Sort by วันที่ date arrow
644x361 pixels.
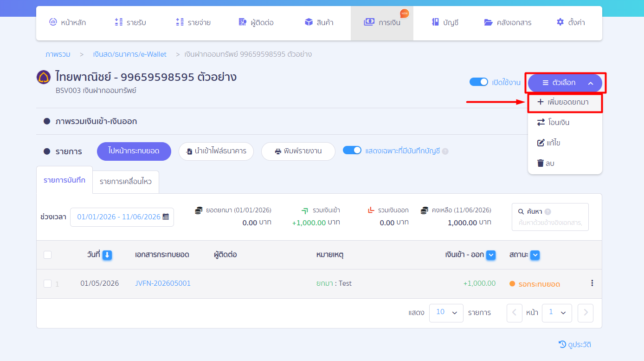pyautogui.click(x=107, y=255)
